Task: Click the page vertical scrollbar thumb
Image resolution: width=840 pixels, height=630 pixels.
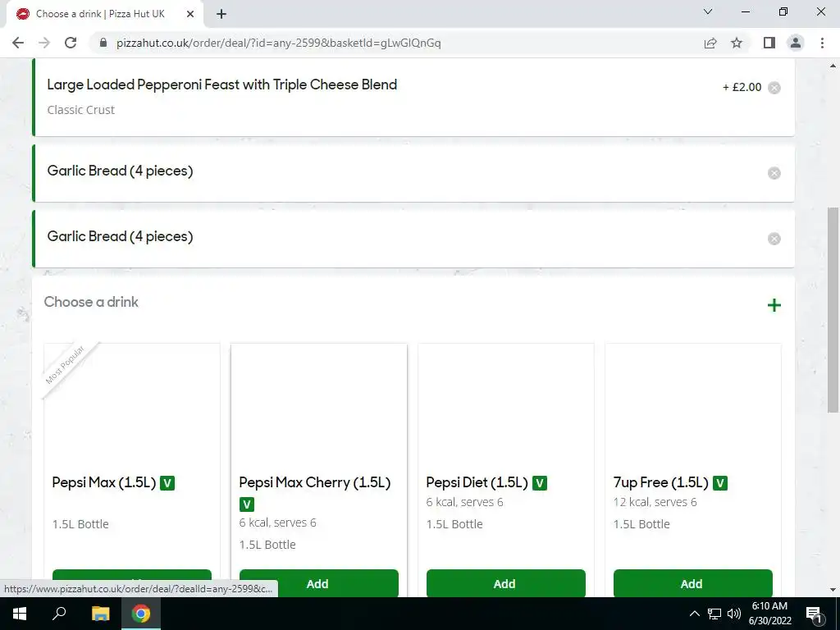Action: pos(833,309)
